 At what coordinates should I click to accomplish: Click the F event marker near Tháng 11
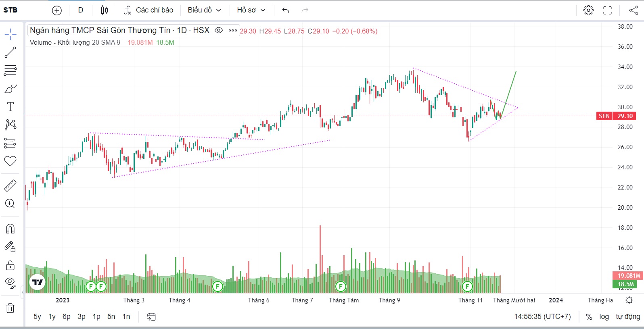coord(467,287)
